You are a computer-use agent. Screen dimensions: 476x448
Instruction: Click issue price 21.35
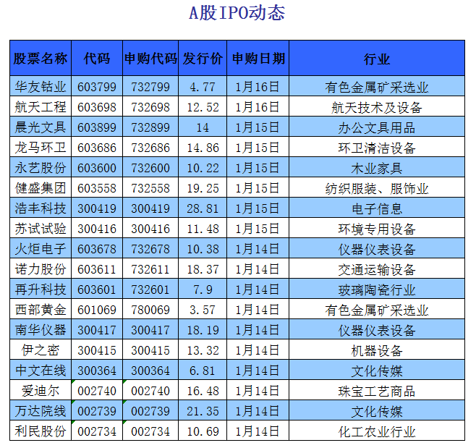point(203,411)
